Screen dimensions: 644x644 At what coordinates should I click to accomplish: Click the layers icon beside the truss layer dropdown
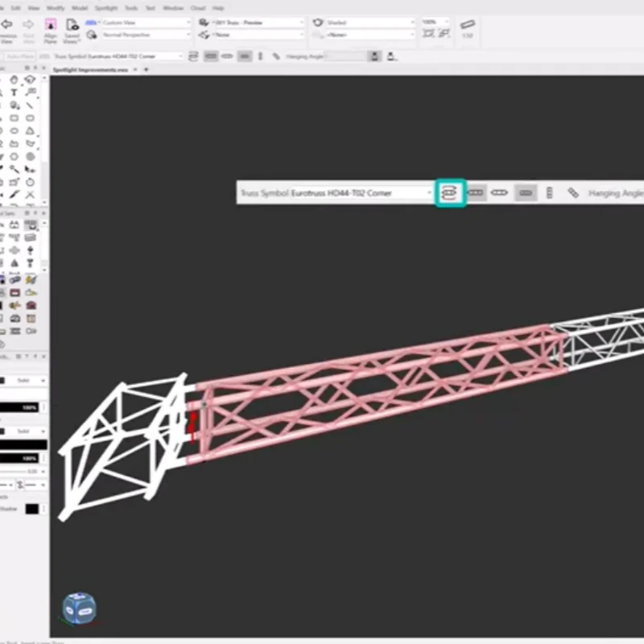click(204, 23)
